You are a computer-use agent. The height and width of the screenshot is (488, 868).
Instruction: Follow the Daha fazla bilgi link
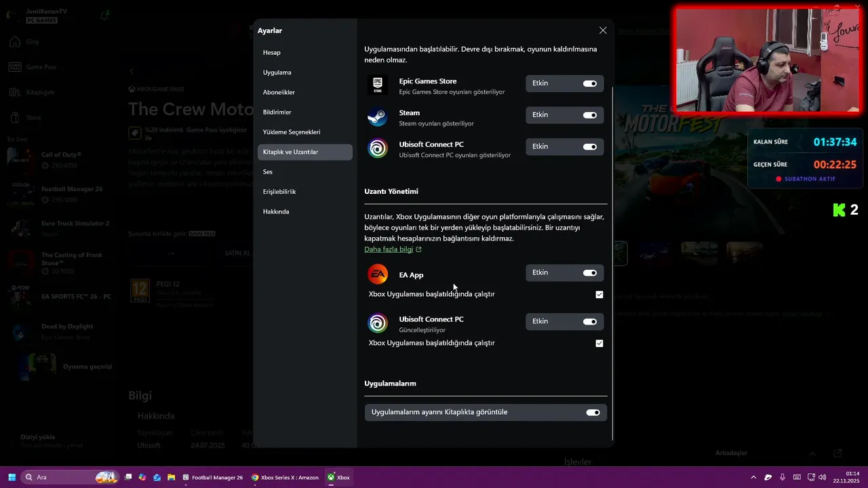389,249
